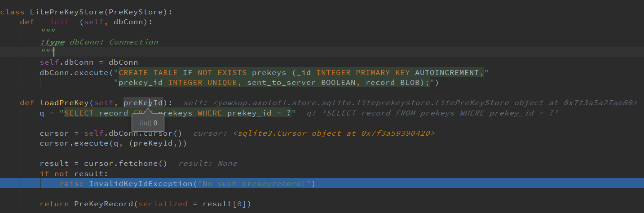This screenshot has width=644, height=213.
Task: Click 'WHERE' in the assigned query string
Action: 210,113
